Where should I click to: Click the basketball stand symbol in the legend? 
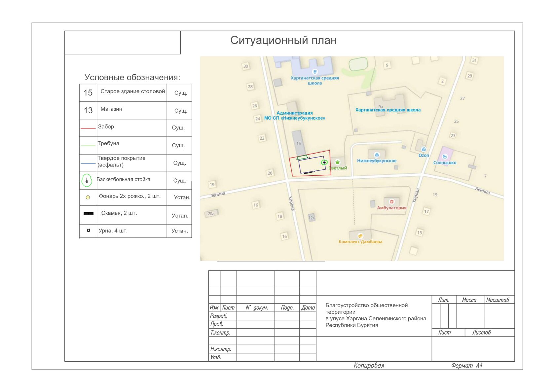click(87, 180)
